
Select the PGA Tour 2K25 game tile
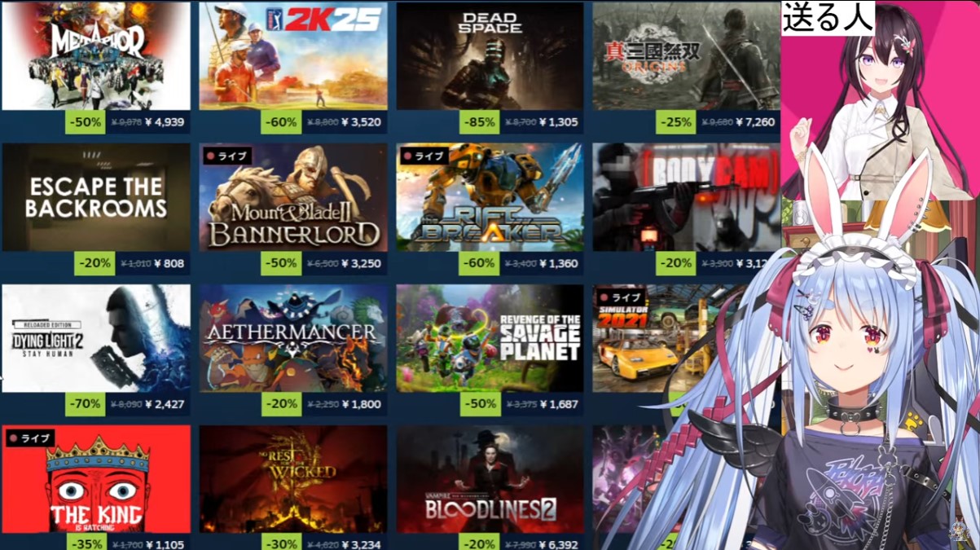[x=293, y=55]
